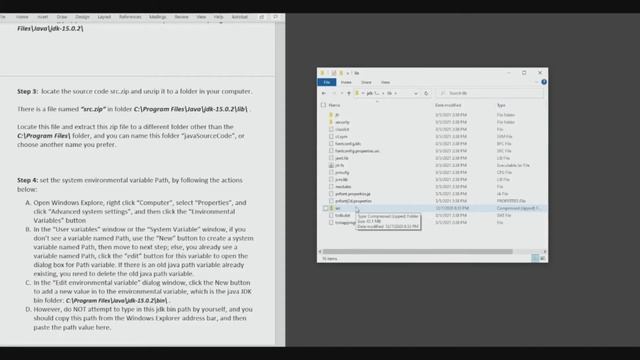The width and height of the screenshot is (640, 360).
Task: Sort files by Name column header
Action: click(x=334, y=105)
